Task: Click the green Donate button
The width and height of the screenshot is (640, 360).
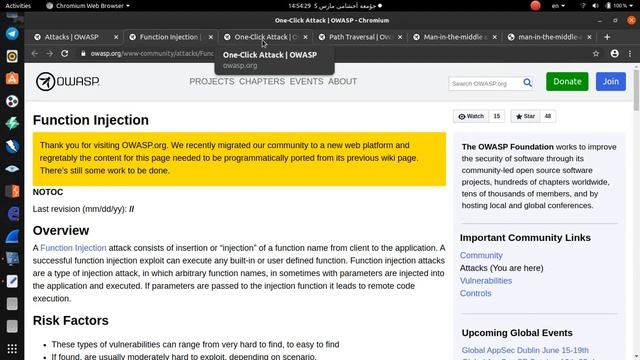Action: (x=567, y=81)
